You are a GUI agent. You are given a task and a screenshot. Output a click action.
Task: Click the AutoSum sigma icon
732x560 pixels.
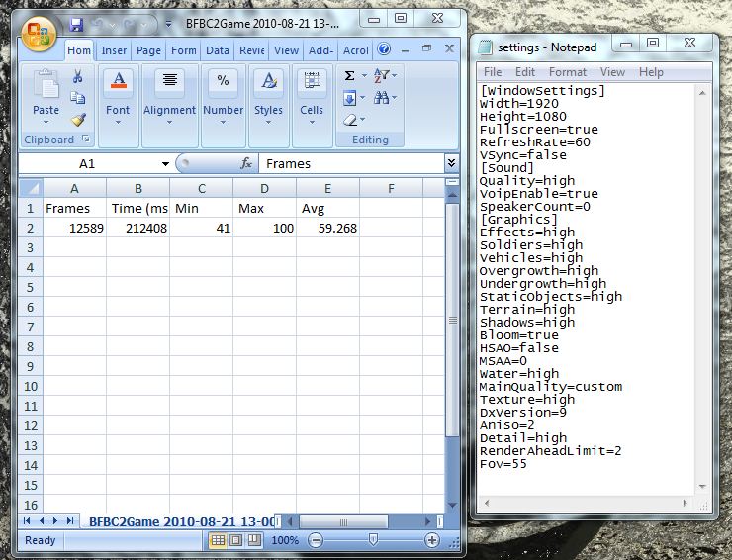click(349, 75)
